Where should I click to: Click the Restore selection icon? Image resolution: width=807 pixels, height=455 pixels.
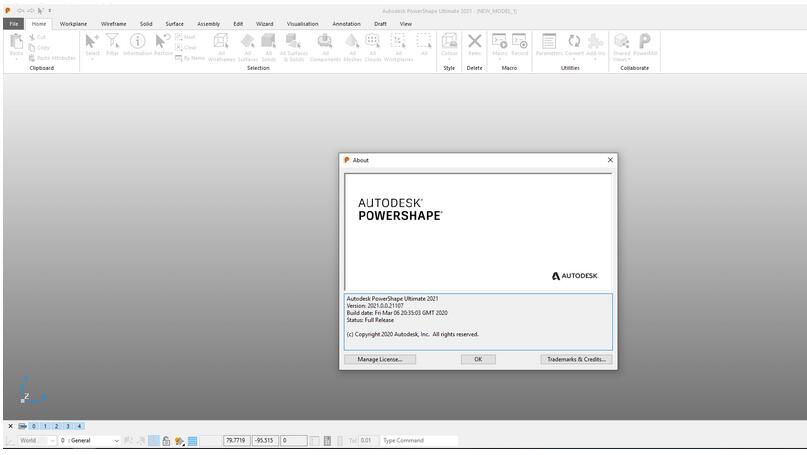tap(163, 41)
